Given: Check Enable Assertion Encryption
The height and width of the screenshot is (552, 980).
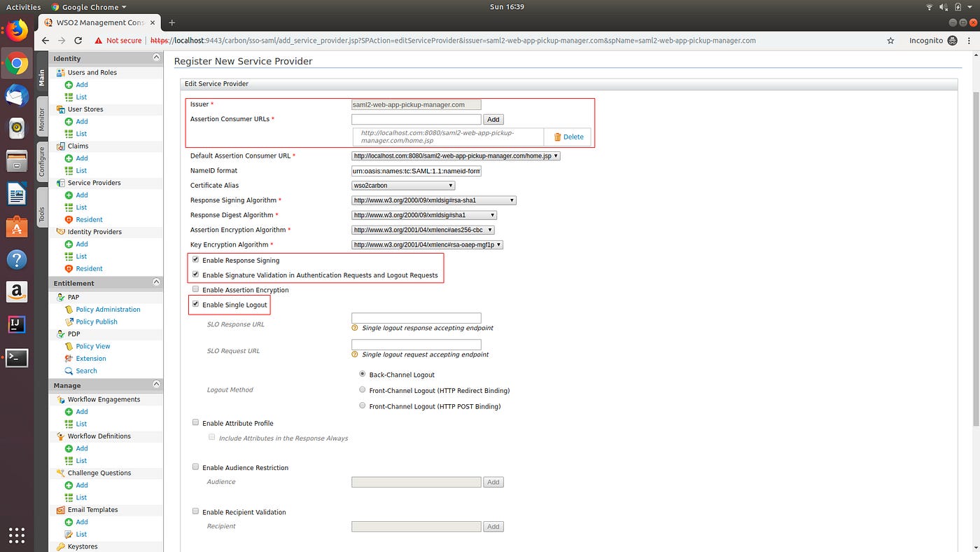Looking at the screenshot, I should [195, 289].
